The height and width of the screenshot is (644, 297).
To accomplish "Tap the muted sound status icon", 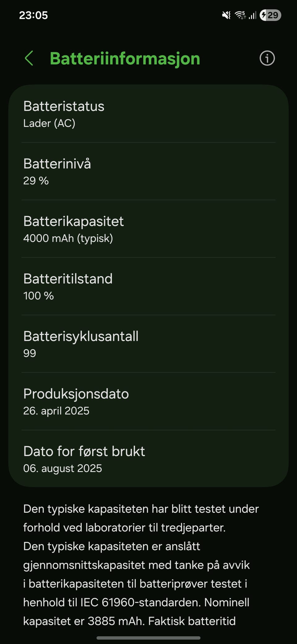I will tap(226, 15).
